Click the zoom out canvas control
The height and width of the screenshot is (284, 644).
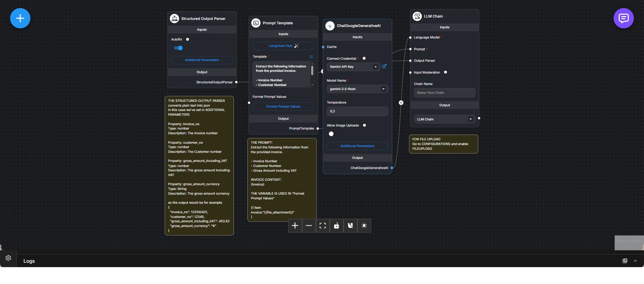click(x=309, y=226)
